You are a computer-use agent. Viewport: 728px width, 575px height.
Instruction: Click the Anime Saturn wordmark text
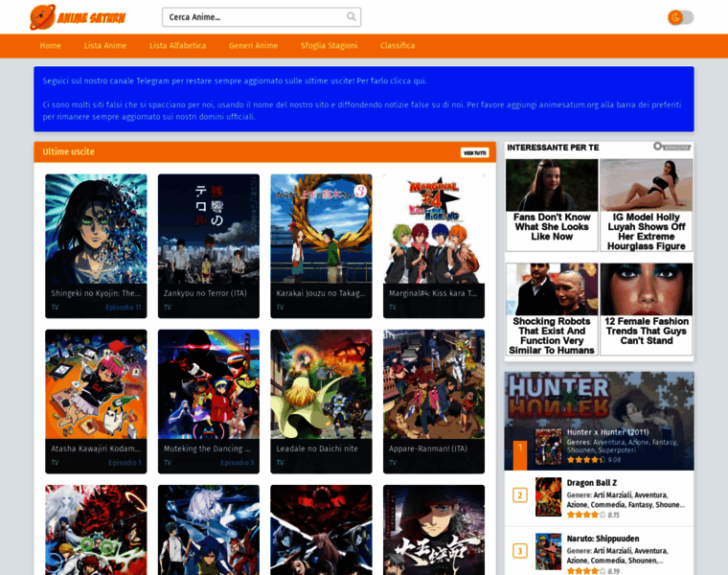tap(91, 17)
